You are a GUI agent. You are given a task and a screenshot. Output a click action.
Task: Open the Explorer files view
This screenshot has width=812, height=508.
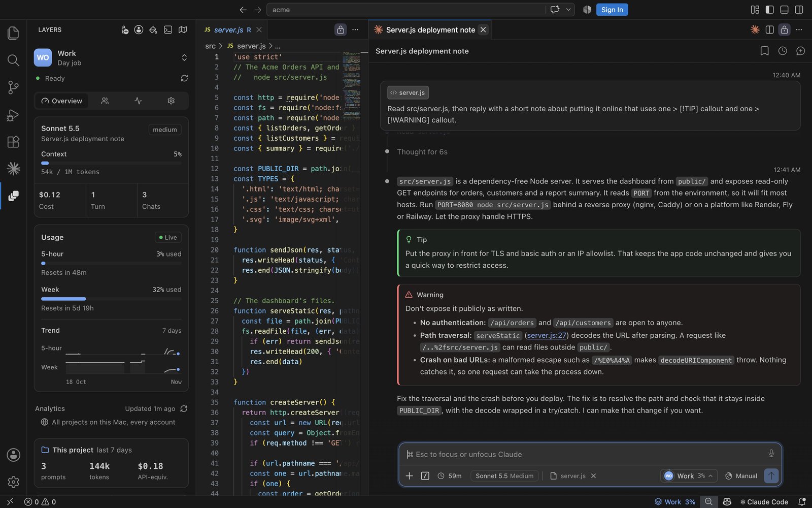tap(13, 33)
